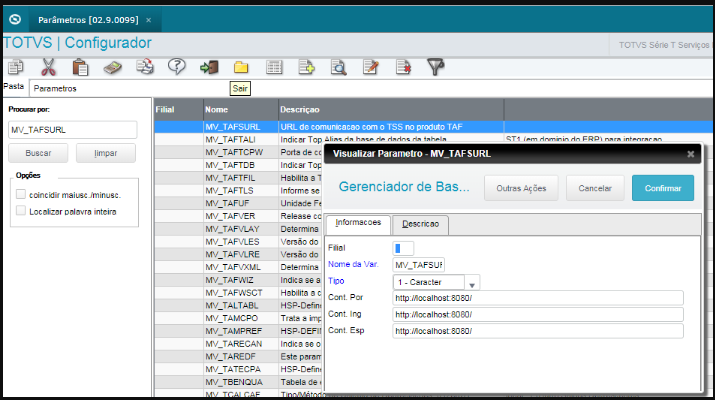Click the print/spool icon in the toolbar
Screen dimensions: 715x400
(145, 67)
